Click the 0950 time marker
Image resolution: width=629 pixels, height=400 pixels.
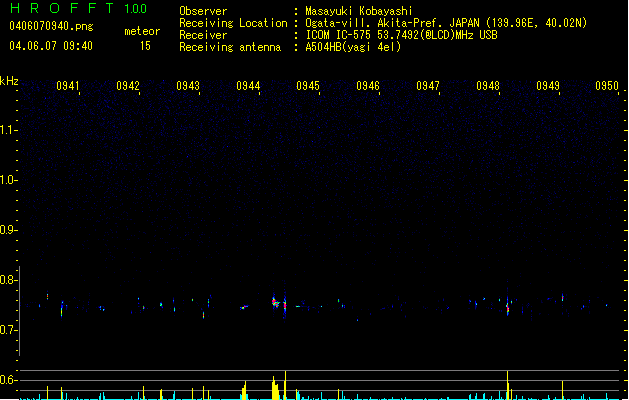[x=607, y=86]
